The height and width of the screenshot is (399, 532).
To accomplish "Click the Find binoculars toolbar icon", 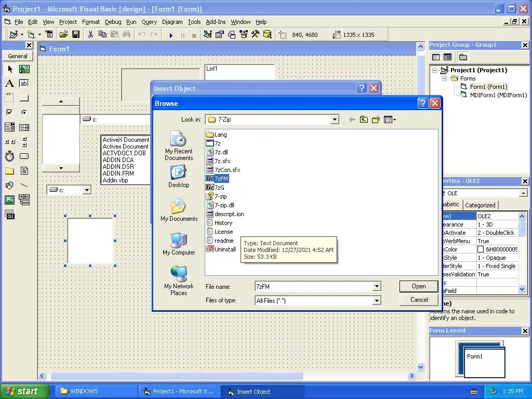I will [127, 35].
